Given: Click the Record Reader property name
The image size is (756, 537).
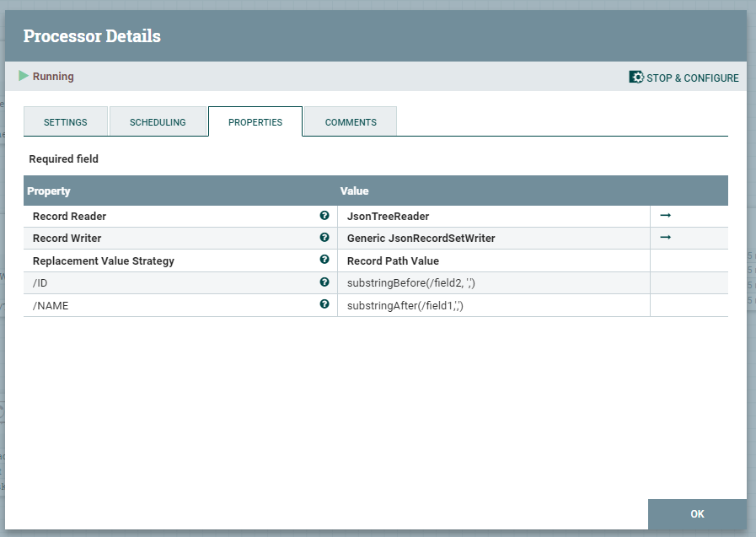Looking at the screenshot, I should pyautogui.click(x=69, y=217).
